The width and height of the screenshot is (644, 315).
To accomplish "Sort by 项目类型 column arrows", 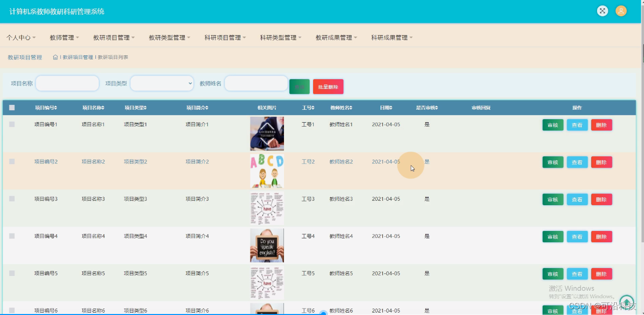I will tap(145, 108).
